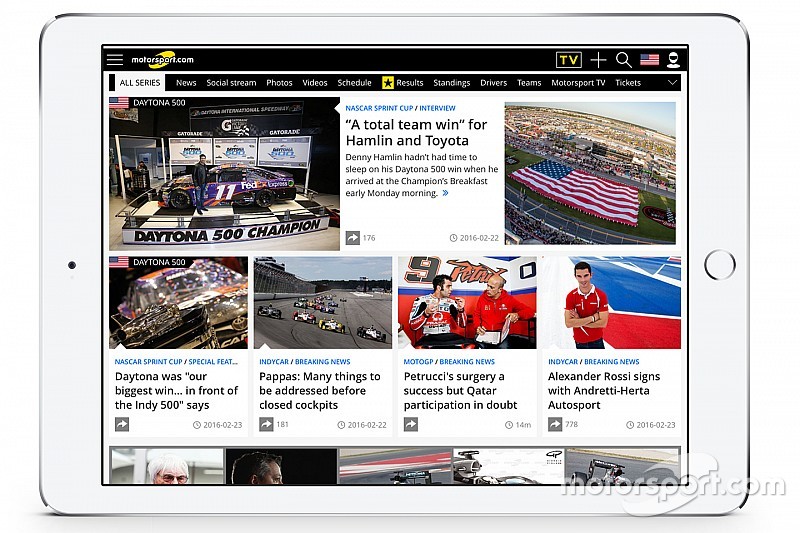Go to Videos section

(x=315, y=83)
